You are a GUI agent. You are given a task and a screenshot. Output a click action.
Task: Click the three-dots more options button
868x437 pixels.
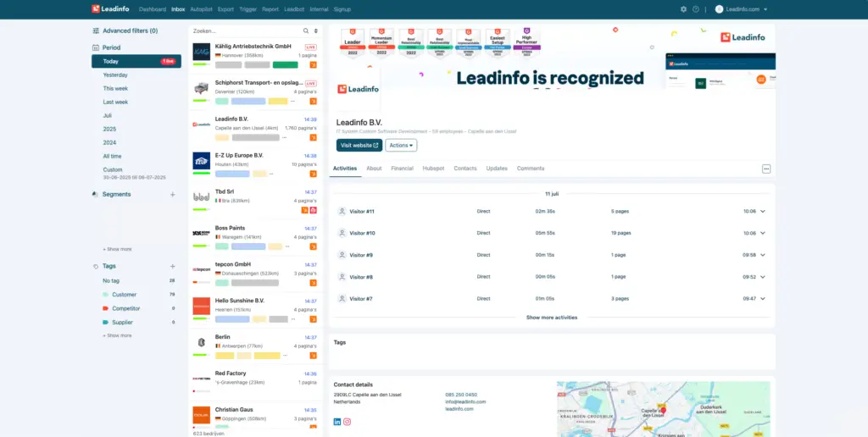766,169
